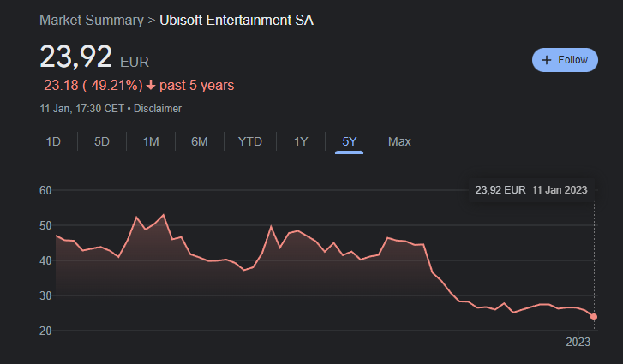This screenshot has width=623, height=364.
Task: Select the 5Y time range tab
Action: 350,142
